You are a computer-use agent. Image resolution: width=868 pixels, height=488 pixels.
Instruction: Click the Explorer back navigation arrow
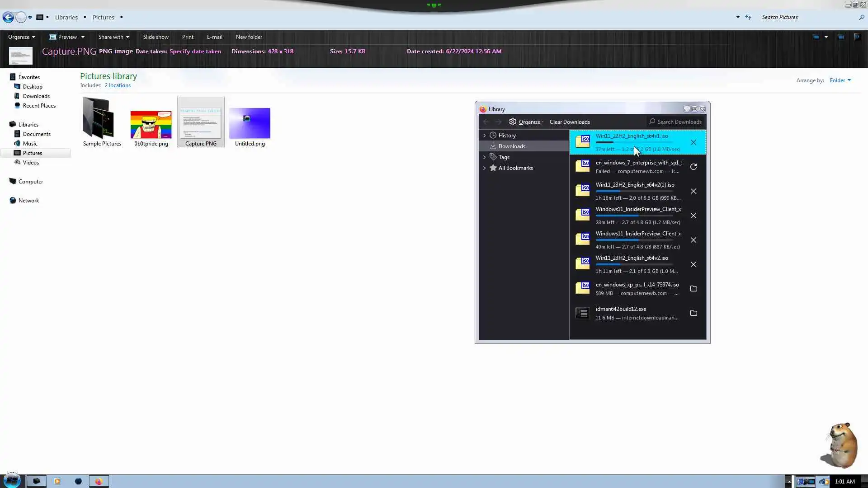pos(8,17)
